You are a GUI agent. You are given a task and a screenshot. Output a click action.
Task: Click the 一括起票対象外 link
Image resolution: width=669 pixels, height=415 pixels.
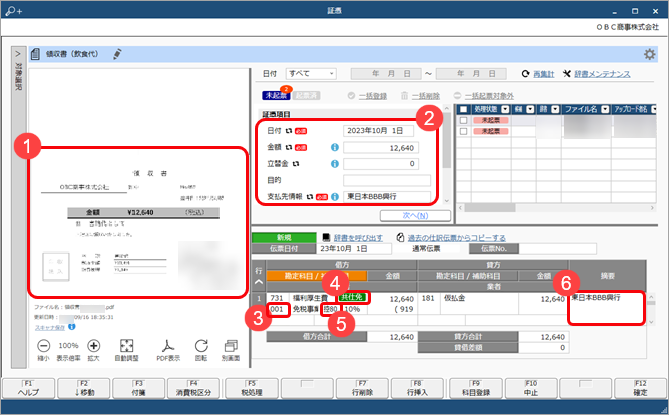(x=489, y=96)
